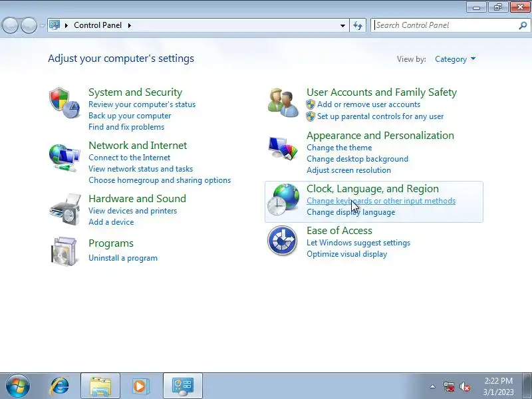
Task: Click Change keyboards or other input methods
Action: pos(381,201)
